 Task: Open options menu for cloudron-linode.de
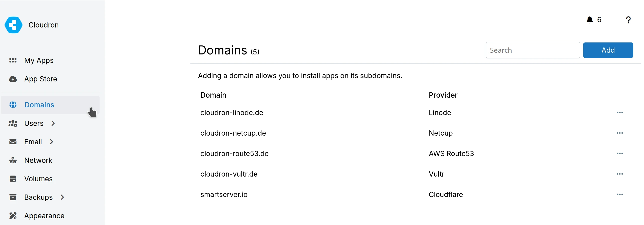click(x=620, y=113)
